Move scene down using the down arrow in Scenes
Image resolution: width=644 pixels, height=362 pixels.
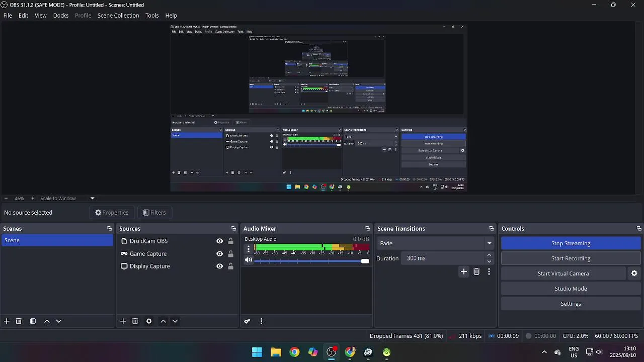tap(58, 321)
